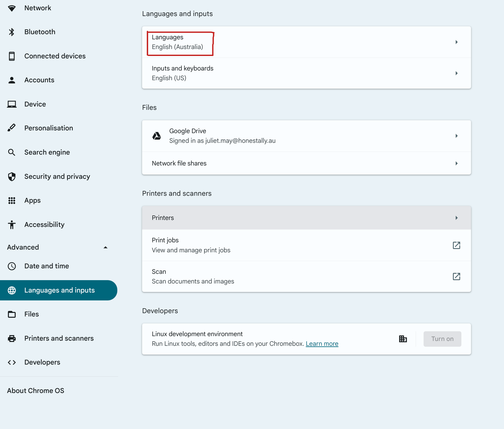Open Network file shares arrow

click(x=456, y=163)
